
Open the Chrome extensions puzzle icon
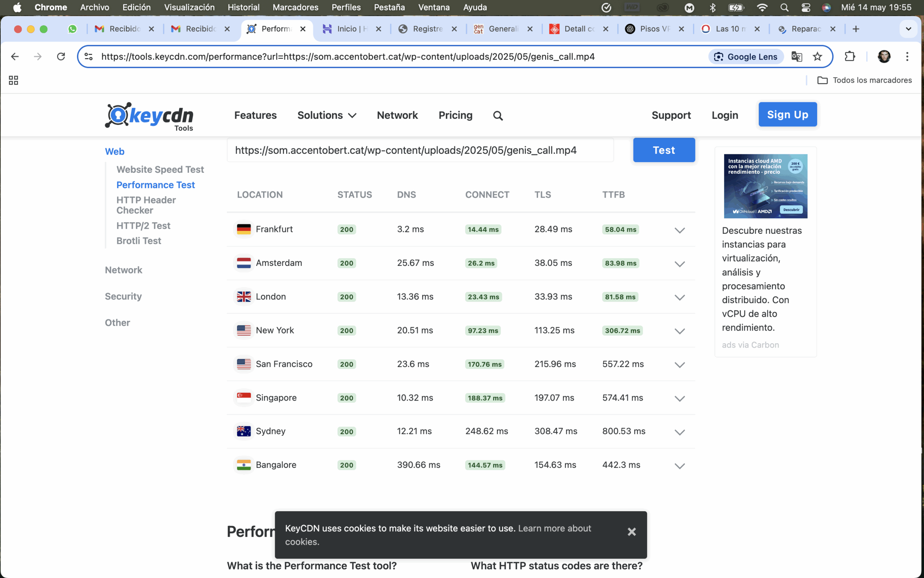pyautogui.click(x=850, y=57)
